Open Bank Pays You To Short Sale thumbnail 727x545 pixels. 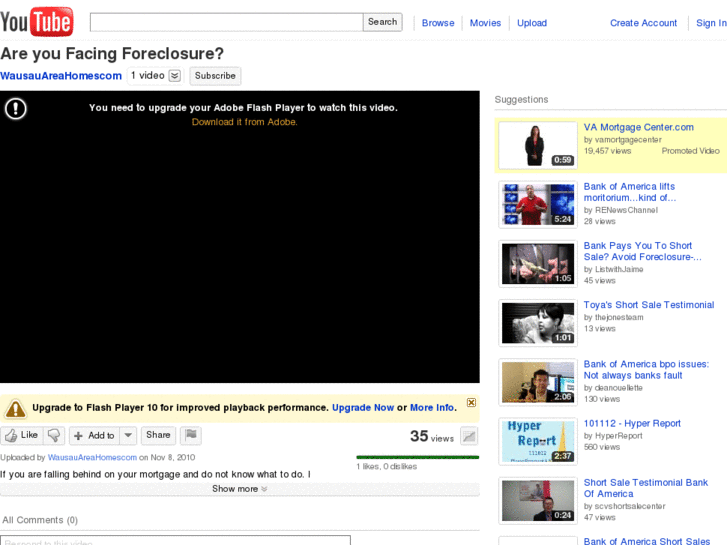click(538, 264)
